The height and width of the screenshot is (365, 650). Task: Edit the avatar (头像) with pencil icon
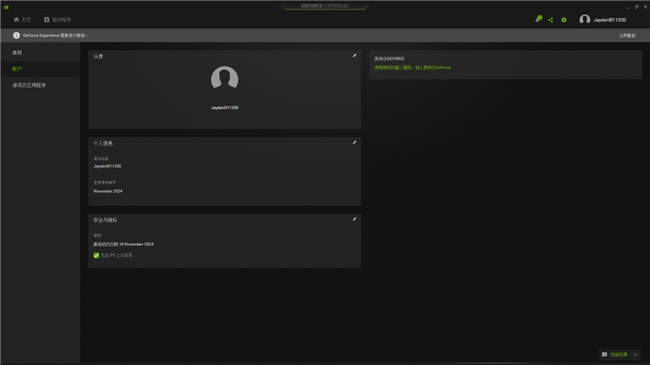pos(354,56)
